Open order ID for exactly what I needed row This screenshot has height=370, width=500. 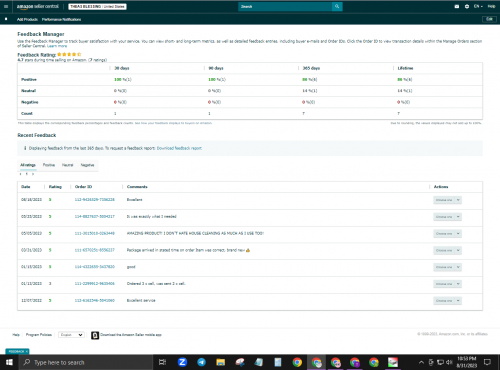click(x=95, y=216)
